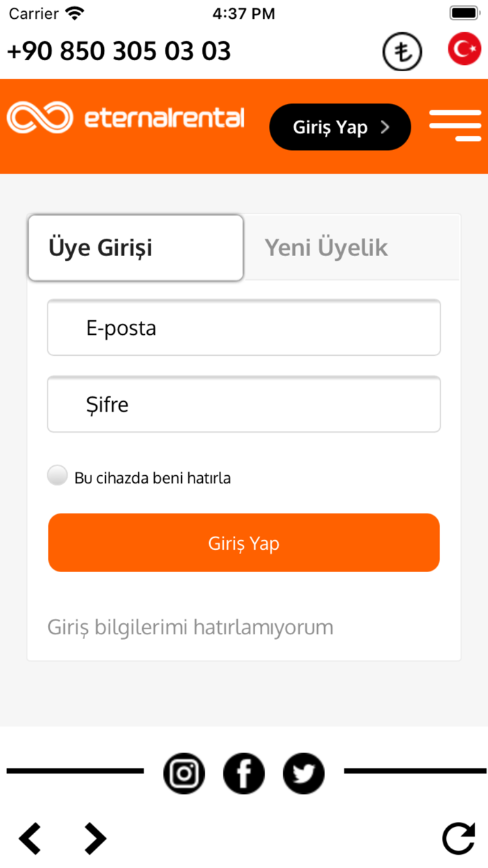Click 'Giriş bilgilerimi hatırlamıyorum' link
The width and height of the screenshot is (488, 868).
pyautogui.click(x=190, y=627)
